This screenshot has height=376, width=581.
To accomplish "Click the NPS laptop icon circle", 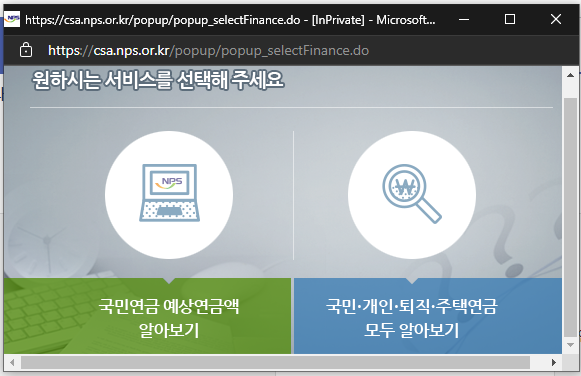I will coord(169,194).
